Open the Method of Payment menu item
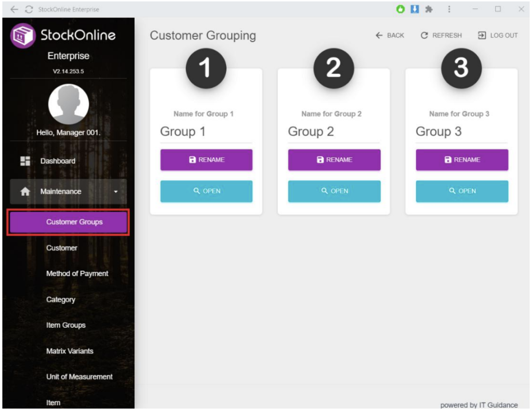The image size is (532, 410). click(77, 274)
